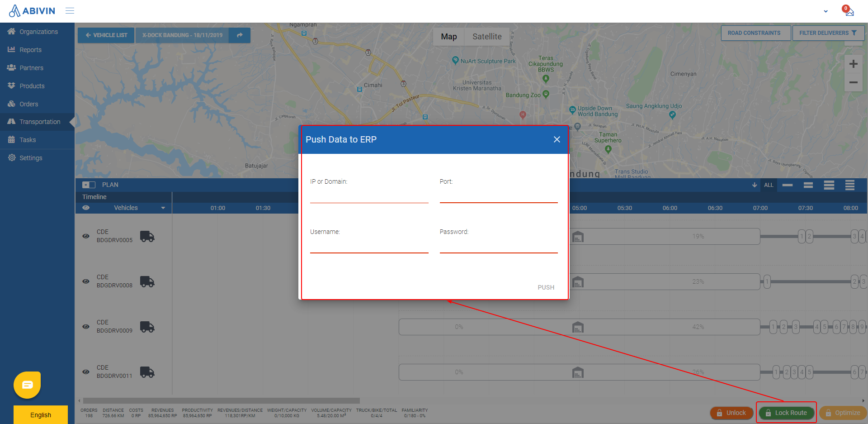The height and width of the screenshot is (424, 868).
Task: Zoom in on the map
Action: pos(853,64)
